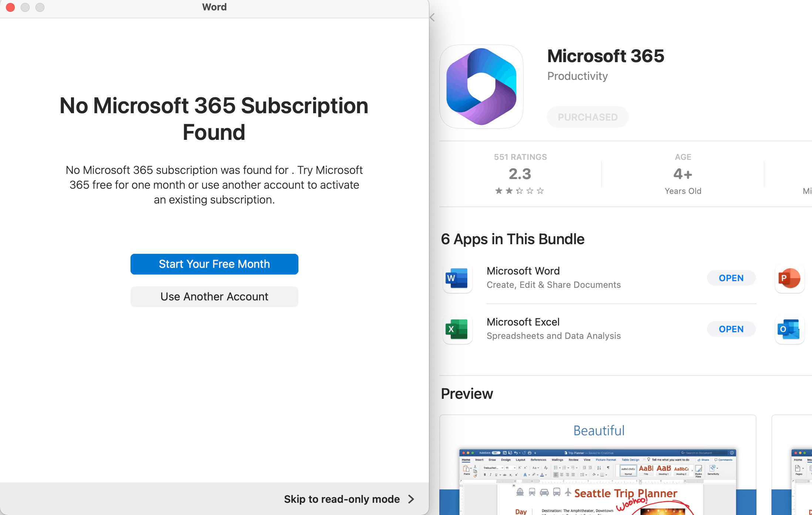This screenshot has width=812, height=515.
Task: Close the Word subscription window
Action: (x=10, y=7)
